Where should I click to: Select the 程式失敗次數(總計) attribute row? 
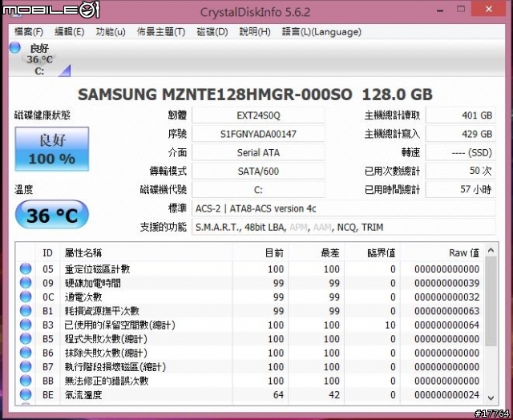click(x=250, y=339)
